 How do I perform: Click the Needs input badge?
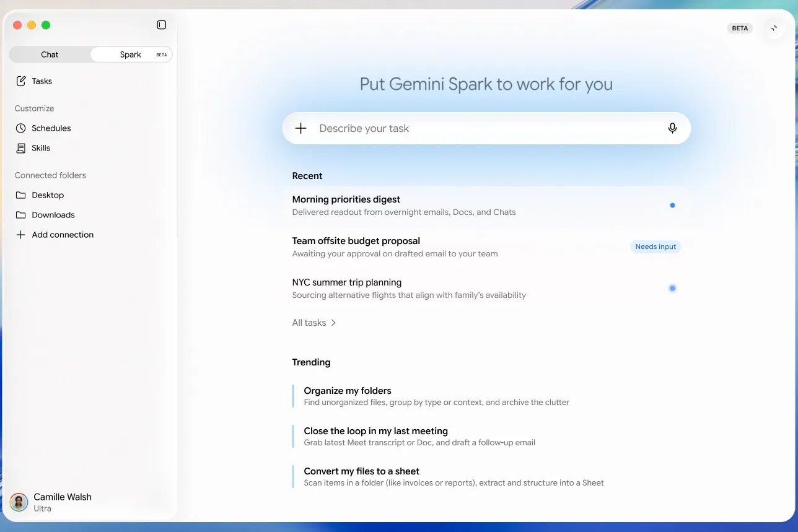pos(655,246)
